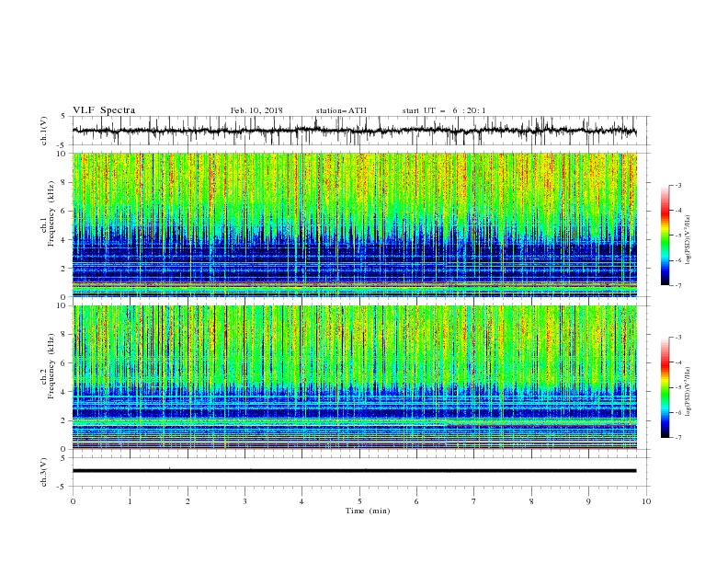Click time axis tick label "2"
The width and height of the screenshot is (728, 563).
(x=188, y=501)
